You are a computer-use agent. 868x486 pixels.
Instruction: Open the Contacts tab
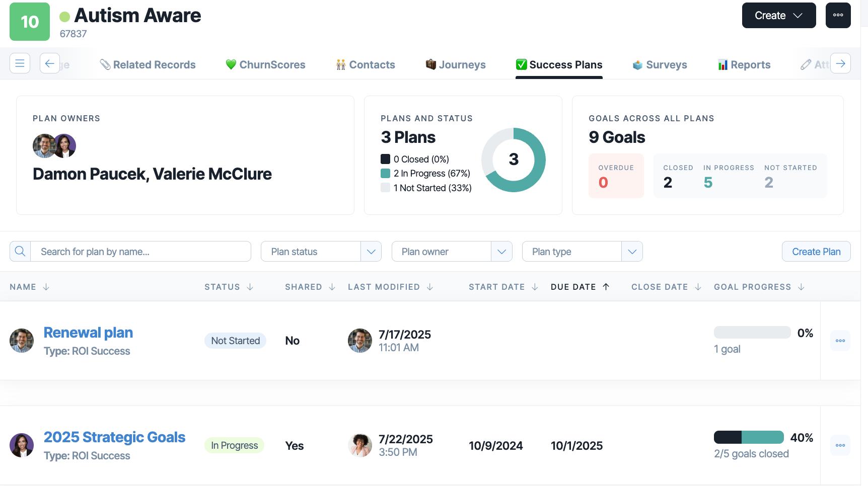(366, 64)
